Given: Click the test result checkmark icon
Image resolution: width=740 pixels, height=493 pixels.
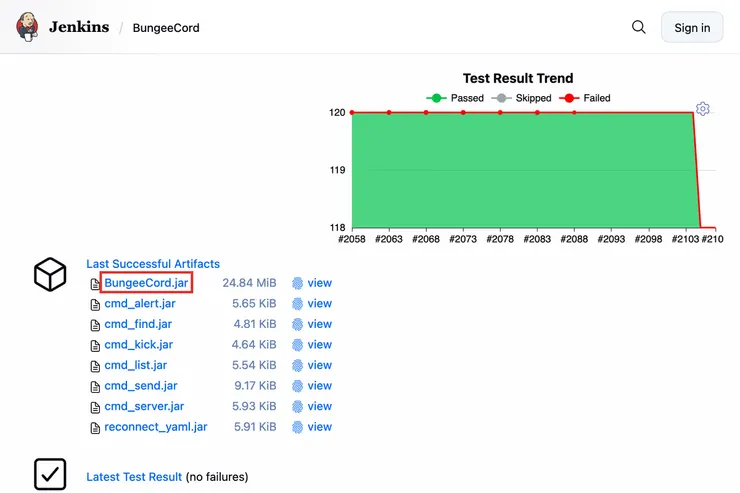Looking at the screenshot, I should [x=50, y=474].
